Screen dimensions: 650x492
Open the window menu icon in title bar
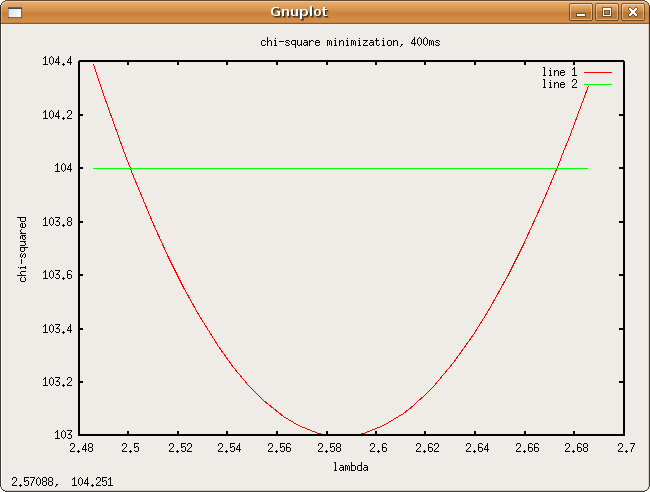click(x=14, y=12)
